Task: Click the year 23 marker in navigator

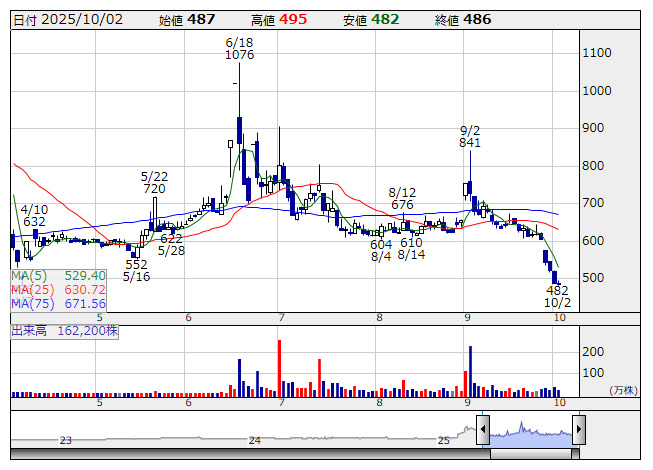Action: coord(66,440)
